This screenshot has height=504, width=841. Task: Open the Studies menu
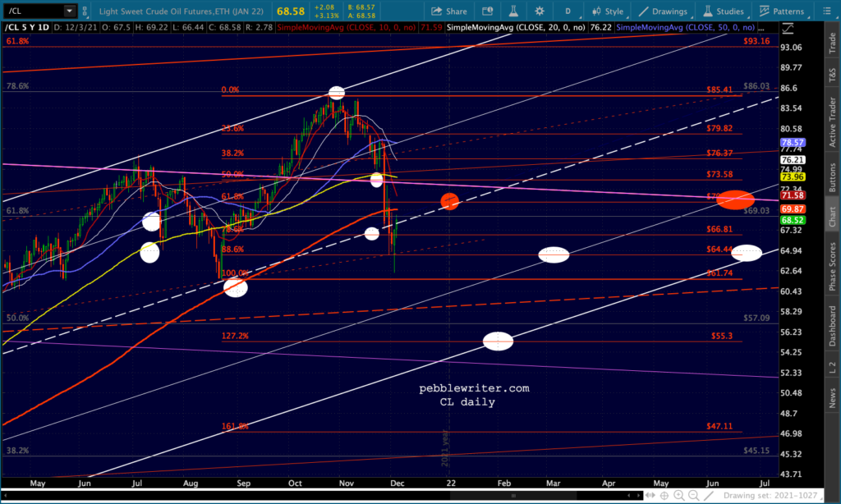click(x=724, y=11)
